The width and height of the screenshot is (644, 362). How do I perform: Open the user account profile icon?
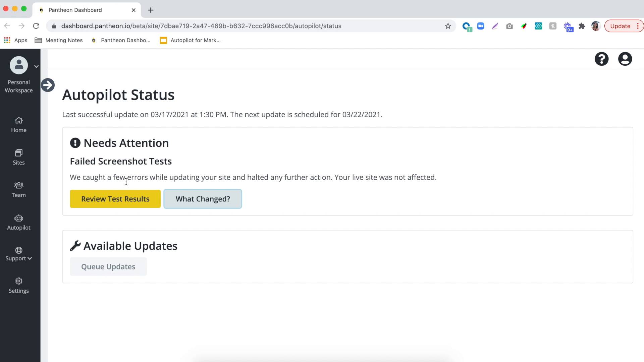click(x=625, y=59)
